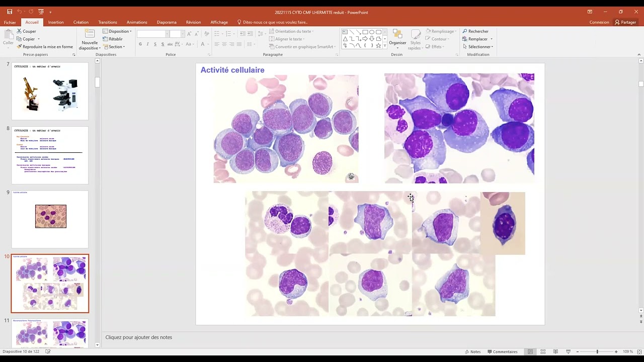The height and width of the screenshot is (362, 644).
Task: Select the right arrow shape in gallery
Action: (365, 39)
